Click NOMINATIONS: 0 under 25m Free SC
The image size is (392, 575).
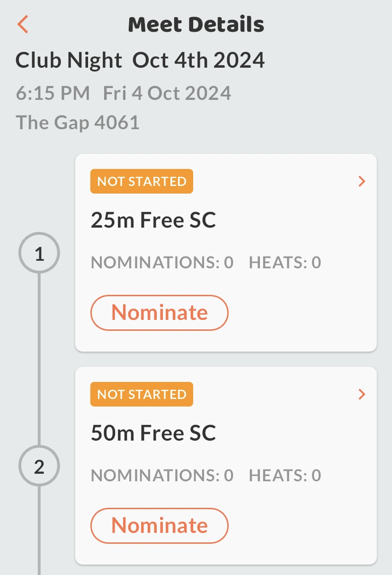pos(162,262)
